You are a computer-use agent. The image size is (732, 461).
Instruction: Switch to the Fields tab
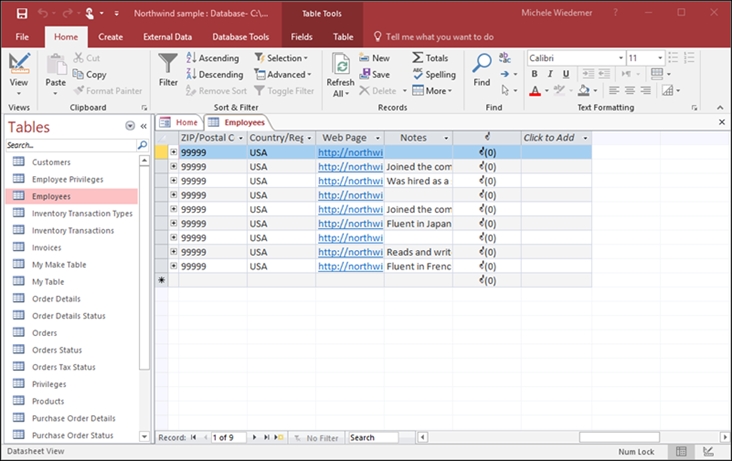(302, 37)
